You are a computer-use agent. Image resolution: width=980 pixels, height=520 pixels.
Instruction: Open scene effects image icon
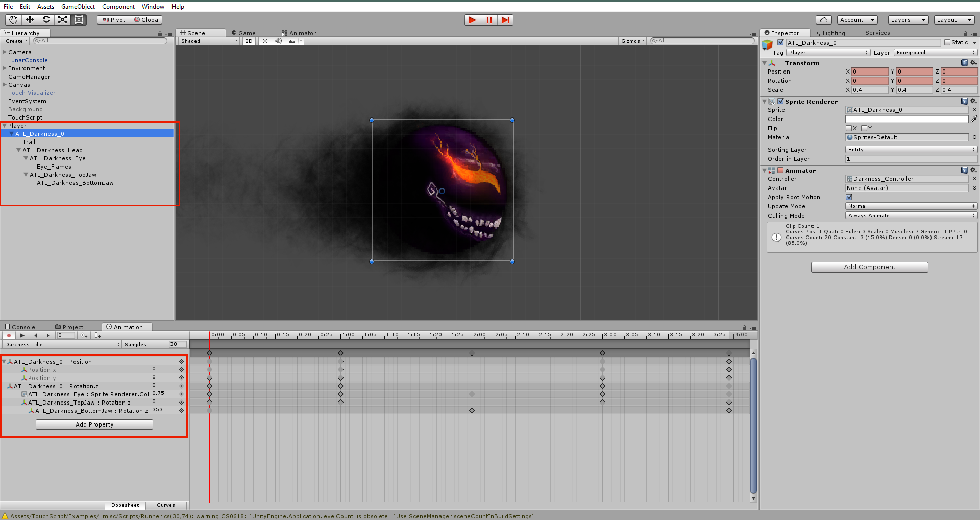292,41
